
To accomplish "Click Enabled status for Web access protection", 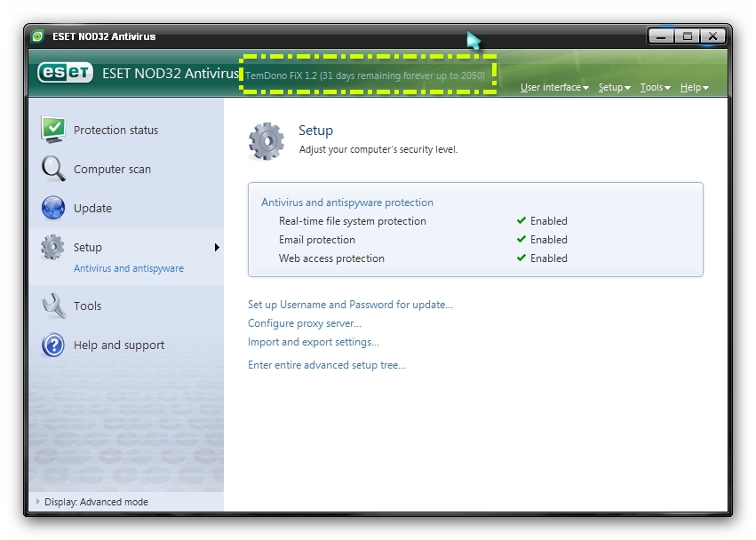I will 549,258.
